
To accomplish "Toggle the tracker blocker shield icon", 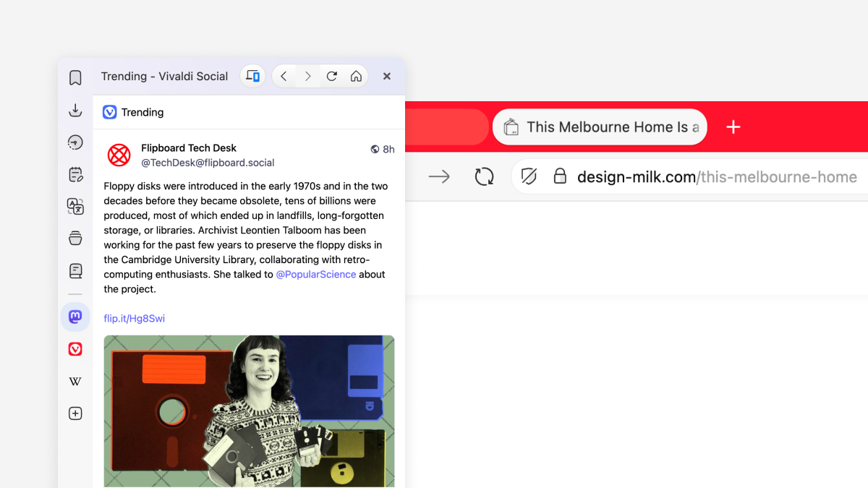I will click(x=529, y=176).
